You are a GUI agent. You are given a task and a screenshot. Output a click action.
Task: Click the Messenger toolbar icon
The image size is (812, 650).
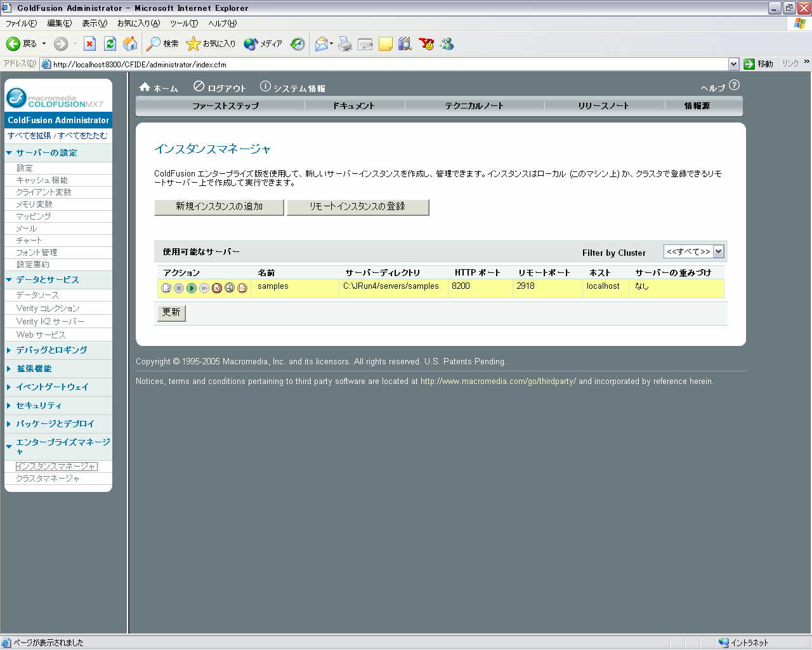(x=447, y=44)
